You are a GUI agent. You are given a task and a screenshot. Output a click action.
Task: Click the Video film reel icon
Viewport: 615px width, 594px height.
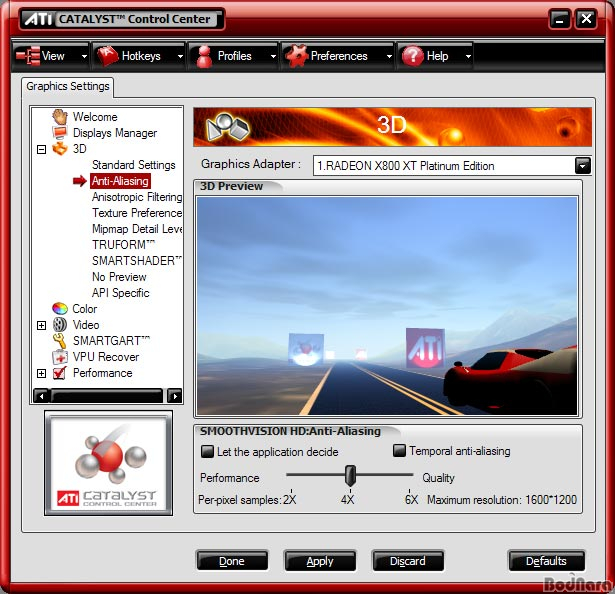[60, 324]
